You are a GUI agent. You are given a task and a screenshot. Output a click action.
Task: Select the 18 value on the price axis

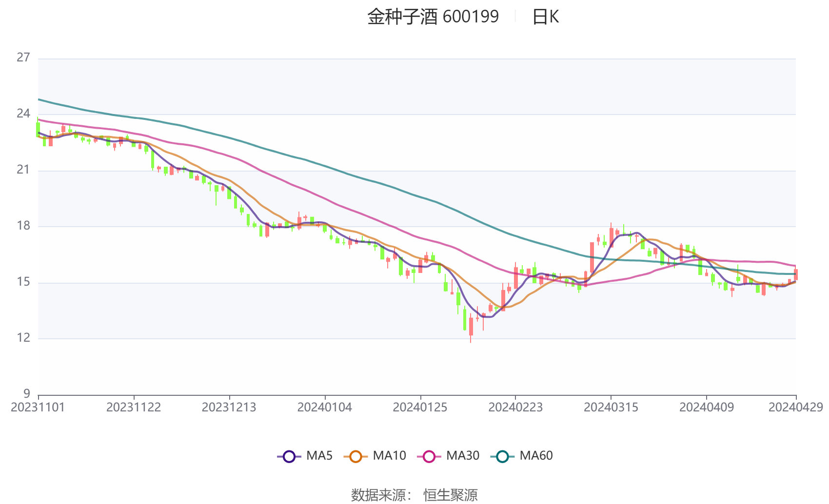coord(23,226)
